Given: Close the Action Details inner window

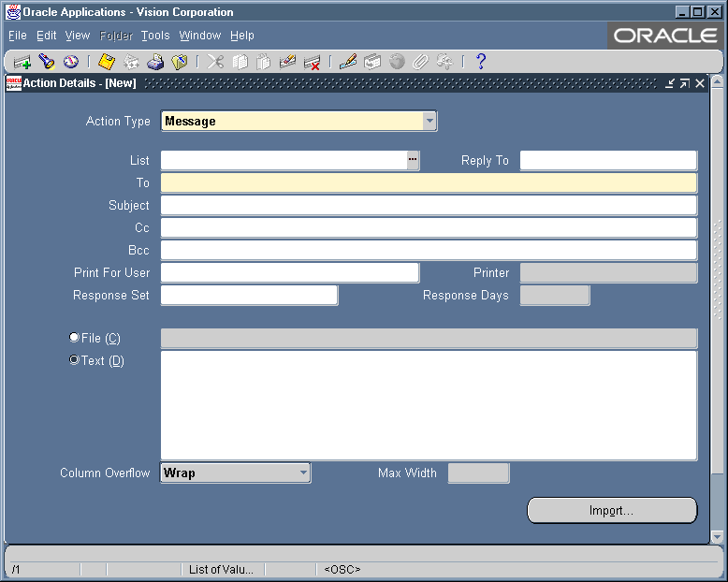Looking at the screenshot, I should point(700,83).
